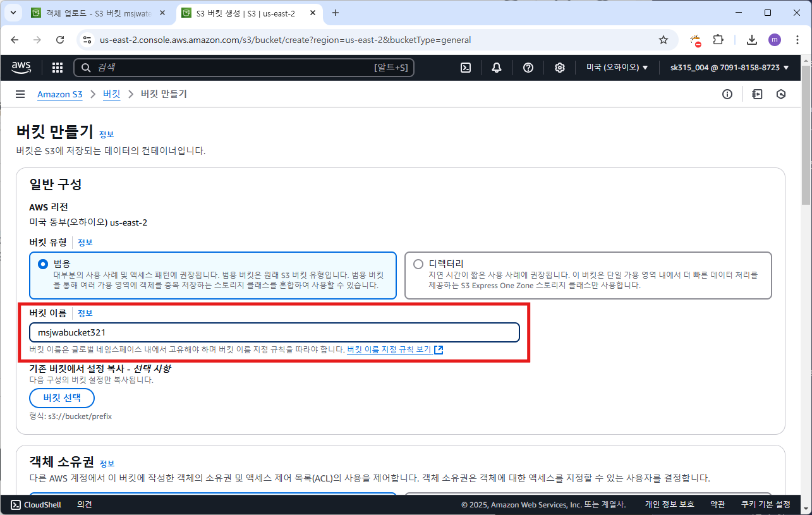Click the bucket name input msjwabucket321
The image size is (812, 515).
[274, 332]
